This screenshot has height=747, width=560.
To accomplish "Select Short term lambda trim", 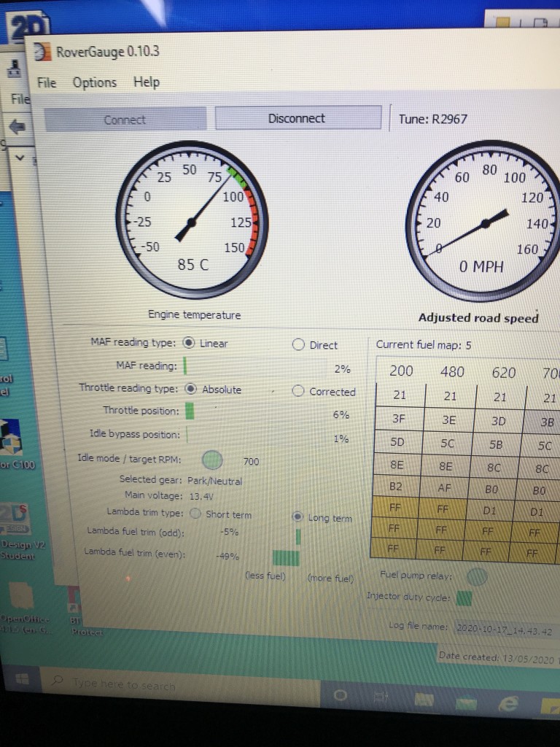I will coord(195,514).
